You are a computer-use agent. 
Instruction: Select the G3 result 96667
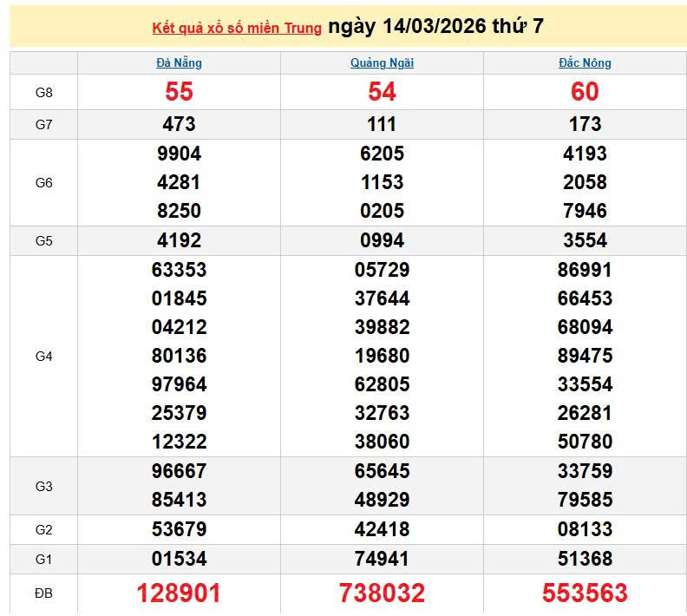(179, 471)
